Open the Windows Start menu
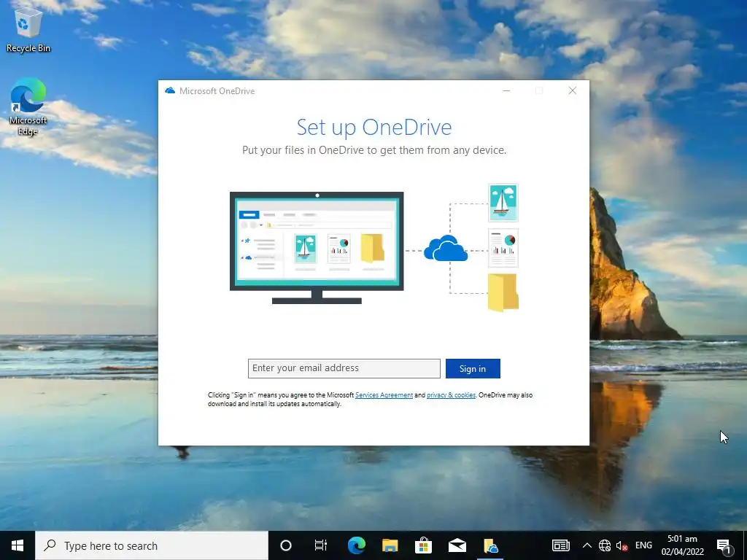The height and width of the screenshot is (560, 747). [x=18, y=545]
